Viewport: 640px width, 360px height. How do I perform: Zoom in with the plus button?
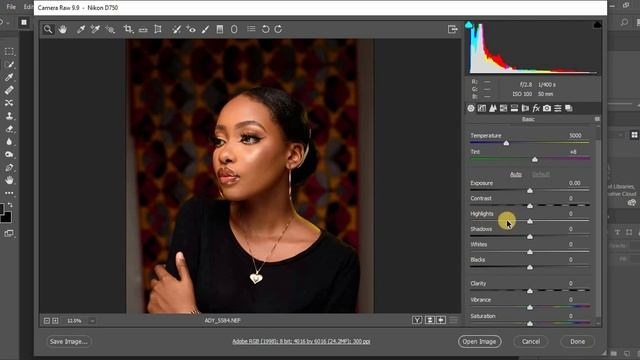pos(55,321)
